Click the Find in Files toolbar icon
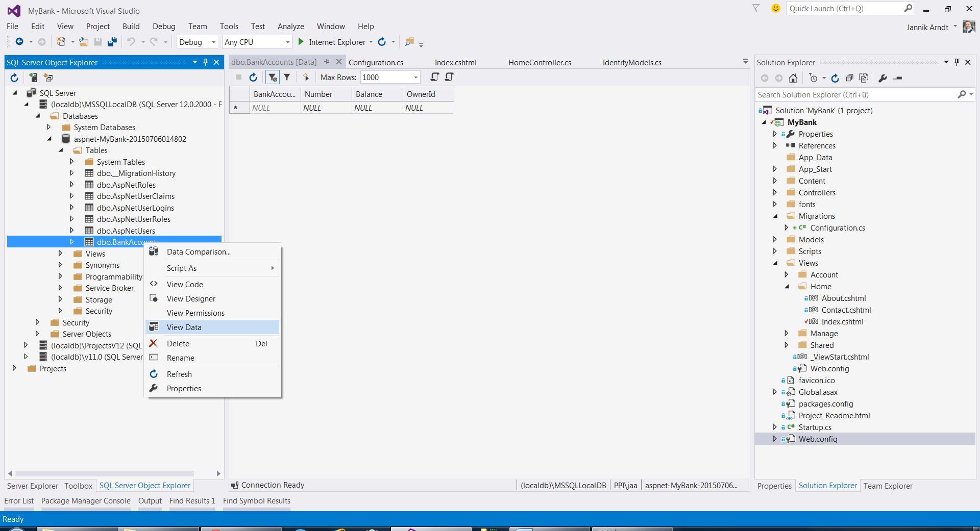 point(409,42)
